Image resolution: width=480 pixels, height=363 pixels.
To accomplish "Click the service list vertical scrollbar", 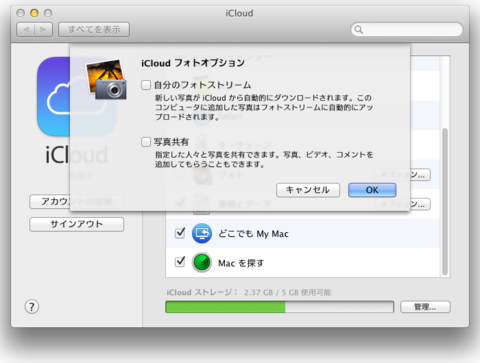I will [x=445, y=202].
